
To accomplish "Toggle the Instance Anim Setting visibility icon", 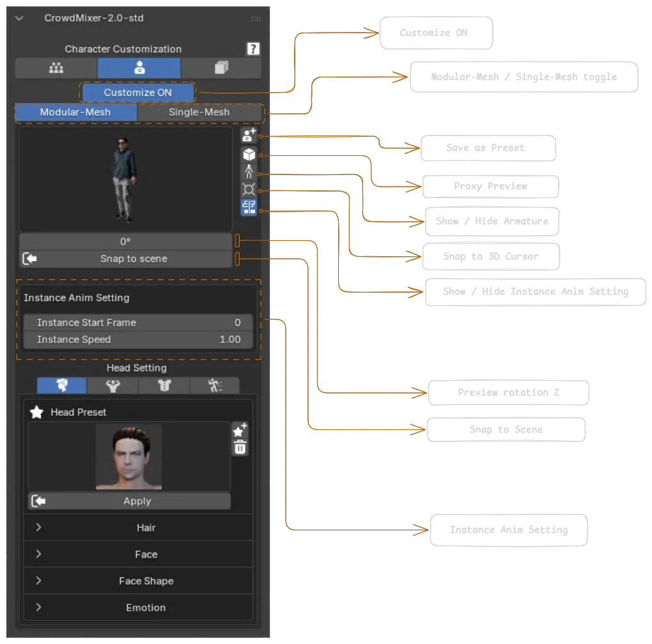I will click(249, 207).
